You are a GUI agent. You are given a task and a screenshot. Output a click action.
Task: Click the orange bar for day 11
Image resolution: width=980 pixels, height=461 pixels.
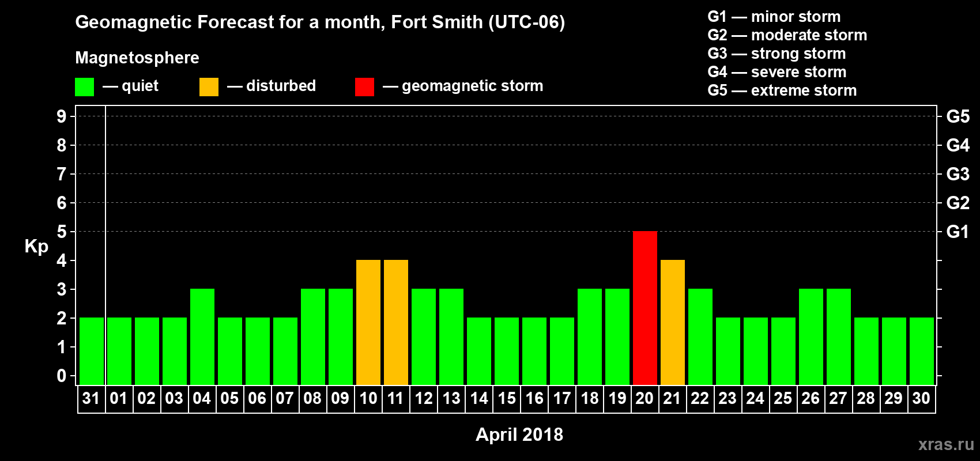pos(396,322)
